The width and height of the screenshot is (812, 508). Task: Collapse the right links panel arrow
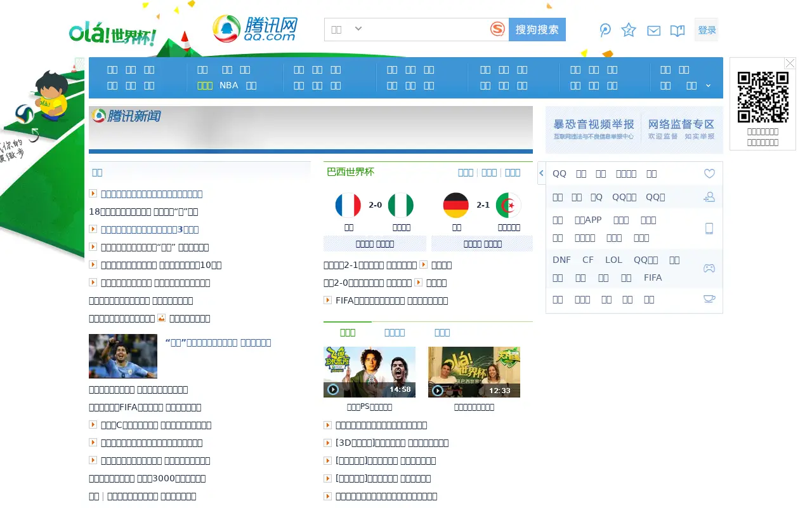tap(541, 173)
